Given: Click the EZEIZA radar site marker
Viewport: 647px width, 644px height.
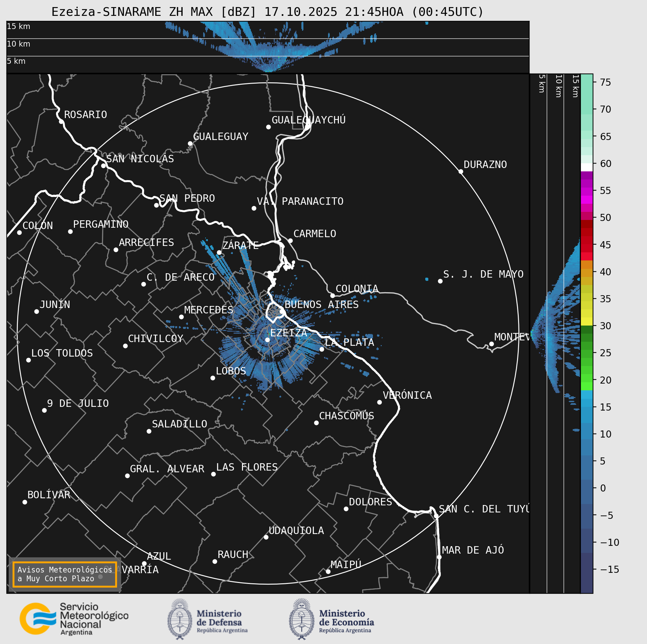Looking at the screenshot, I should point(267,340).
